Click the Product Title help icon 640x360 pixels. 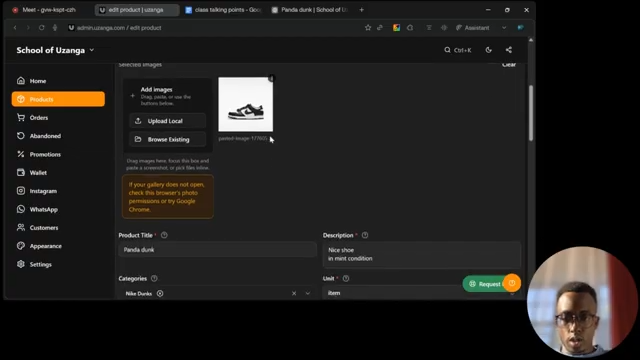point(164,235)
